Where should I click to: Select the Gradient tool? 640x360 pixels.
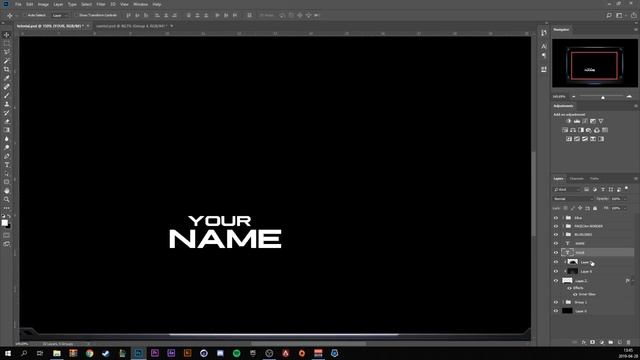pyautogui.click(x=7, y=130)
